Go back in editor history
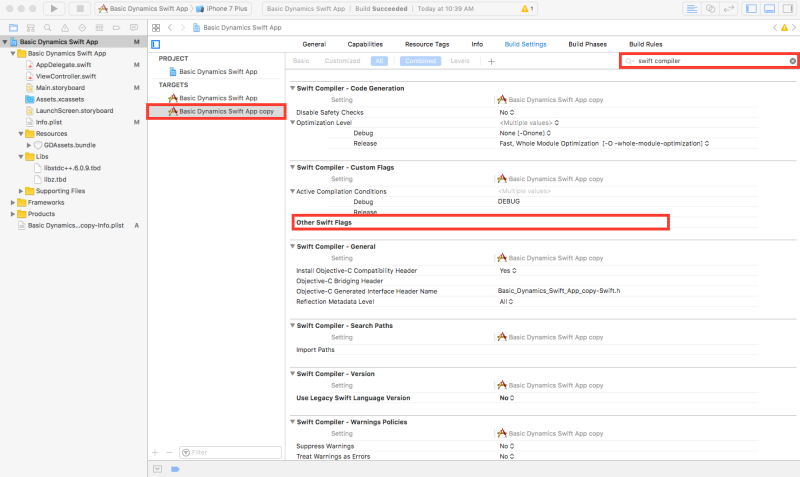Viewport: 800px width, 477px height. coord(170,28)
